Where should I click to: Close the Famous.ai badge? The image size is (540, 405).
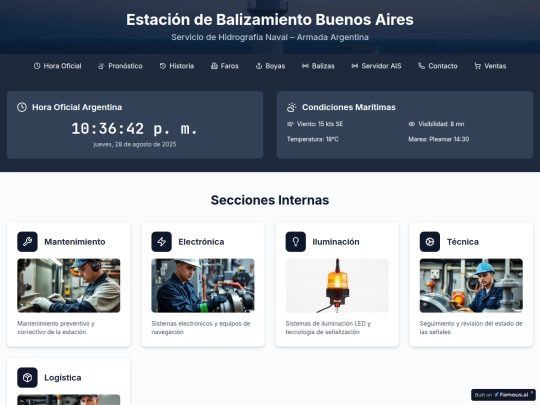coord(532,392)
